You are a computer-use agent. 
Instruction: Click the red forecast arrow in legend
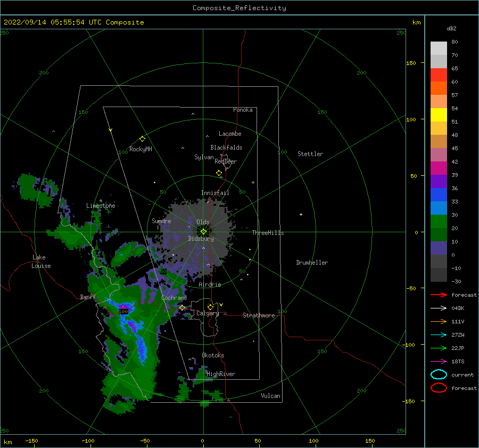[439, 295]
